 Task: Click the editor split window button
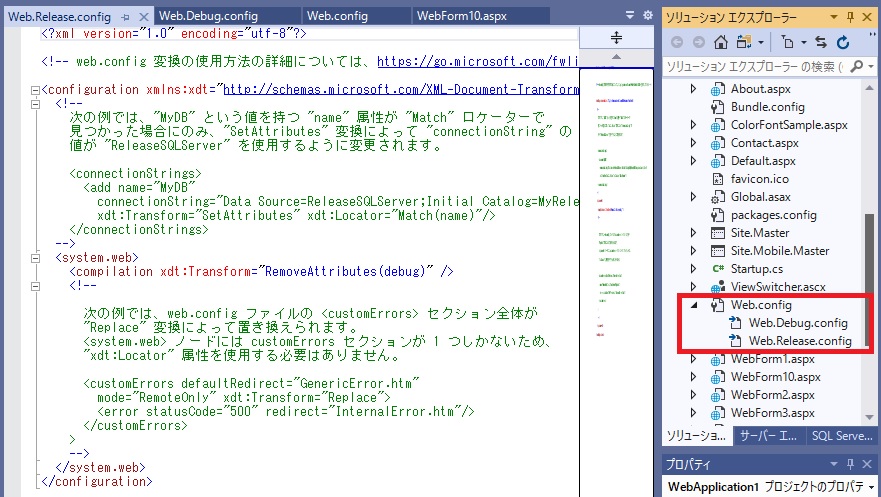616,38
